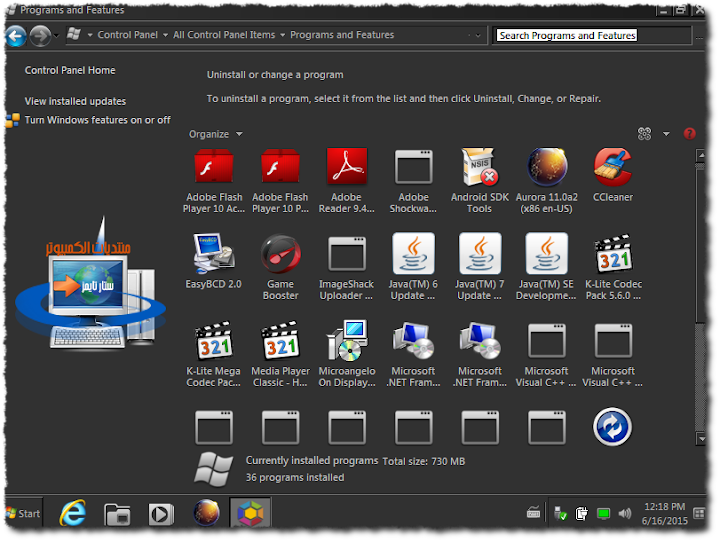Select Android SDK Tools program
The width and height of the screenshot is (720, 542).
480,181
